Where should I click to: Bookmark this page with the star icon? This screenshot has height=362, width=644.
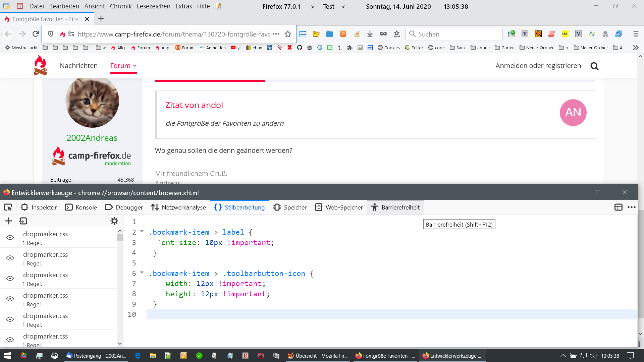click(x=288, y=34)
